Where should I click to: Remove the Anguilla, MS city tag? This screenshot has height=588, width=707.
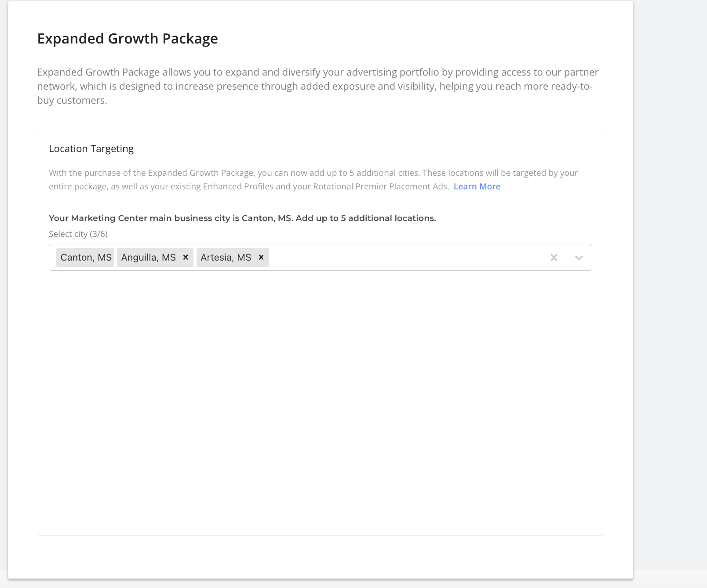pyautogui.click(x=186, y=257)
